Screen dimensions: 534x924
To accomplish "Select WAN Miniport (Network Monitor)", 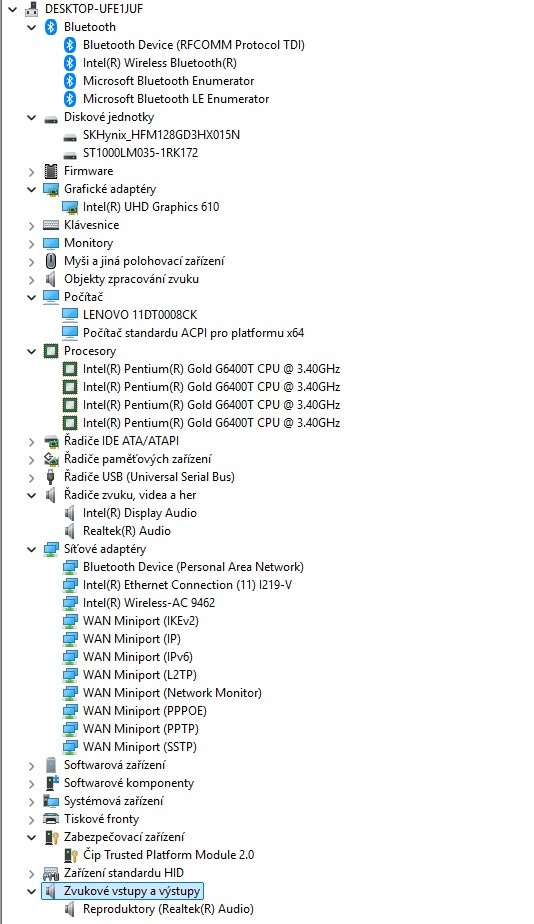I will tap(172, 692).
